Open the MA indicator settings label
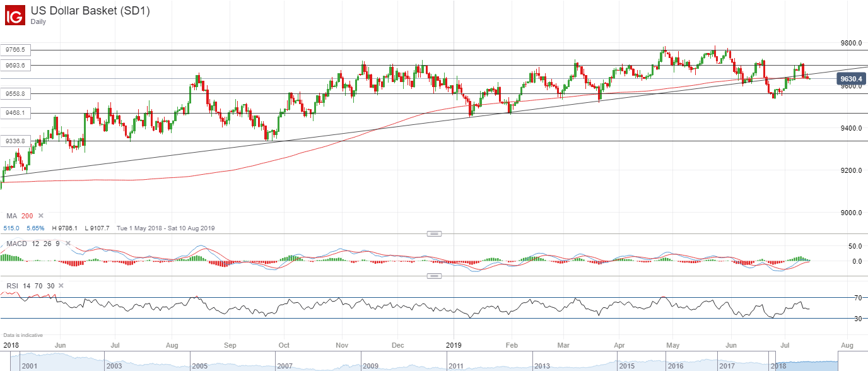The height and width of the screenshot is (371, 868). point(11,216)
